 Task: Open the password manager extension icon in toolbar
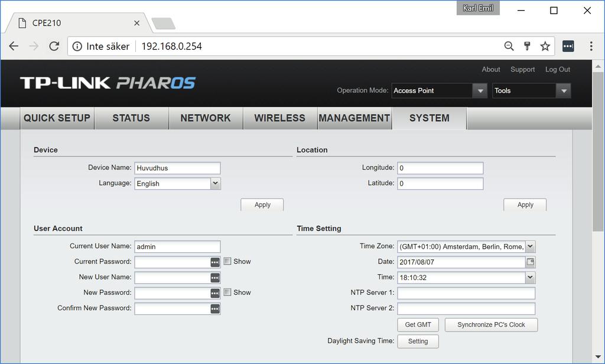coord(568,46)
